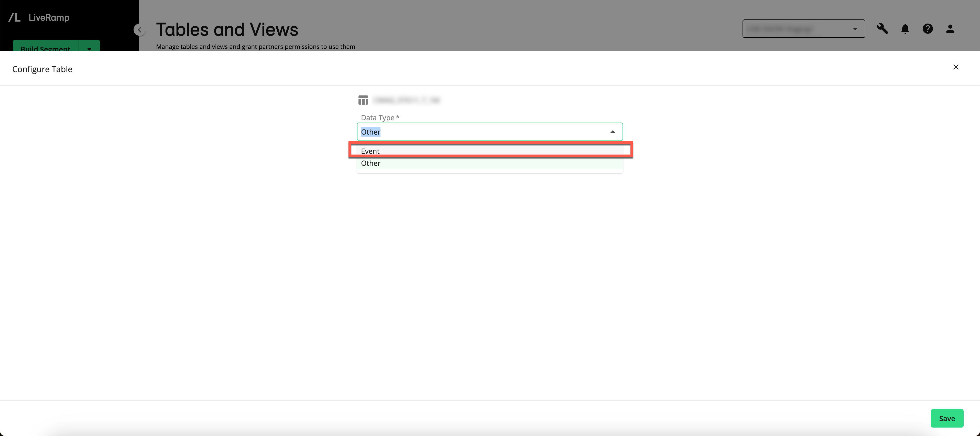The image size is (980, 436).
Task: Select Event from the Data Type dropdown
Action: [489, 150]
